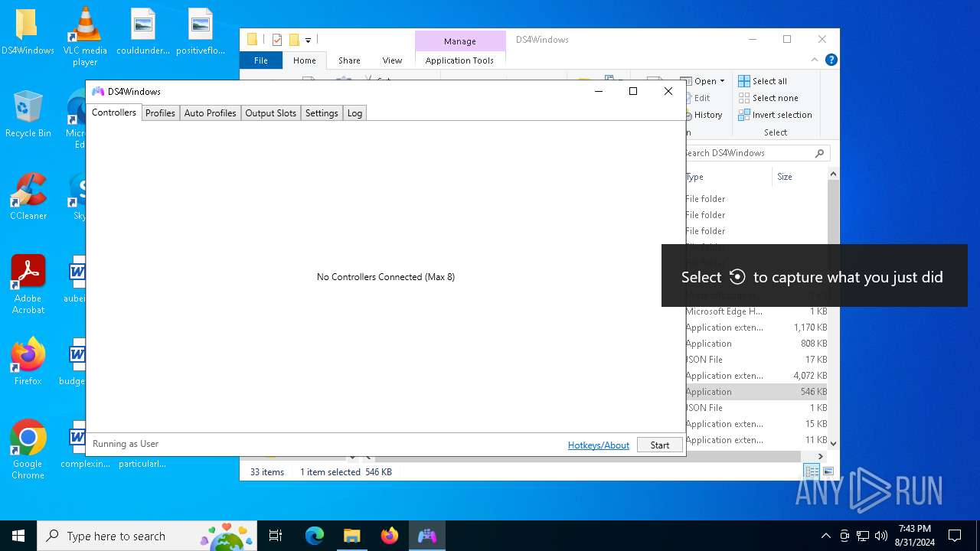Select the 4,072 KB Application extension row
Screen dimensions: 980x551
[756, 376]
